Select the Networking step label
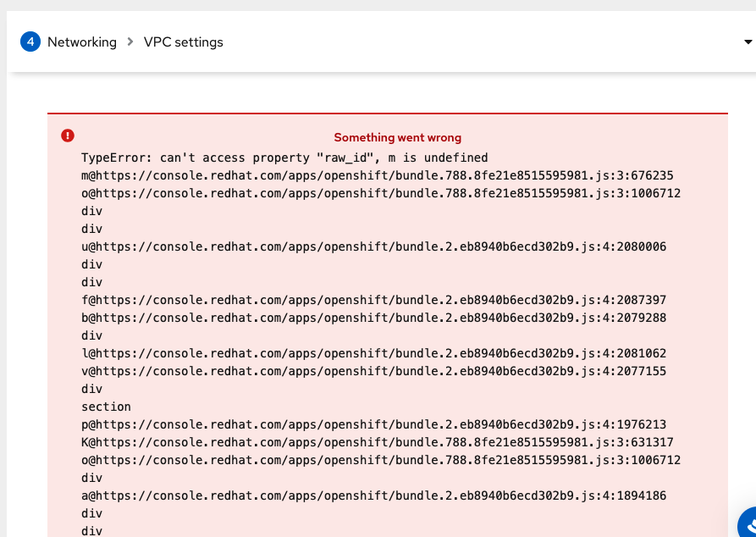Viewport: 756px width, 537px height. (x=82, y=42)
